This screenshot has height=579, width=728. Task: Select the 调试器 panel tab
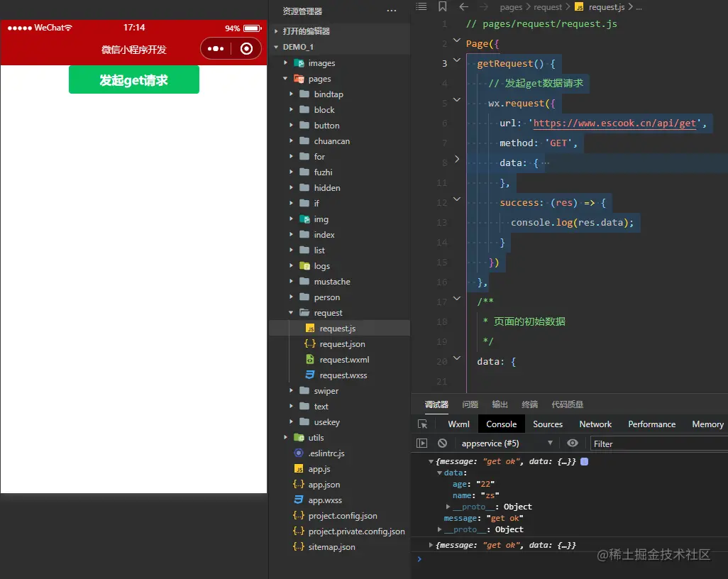coord(436,404)
